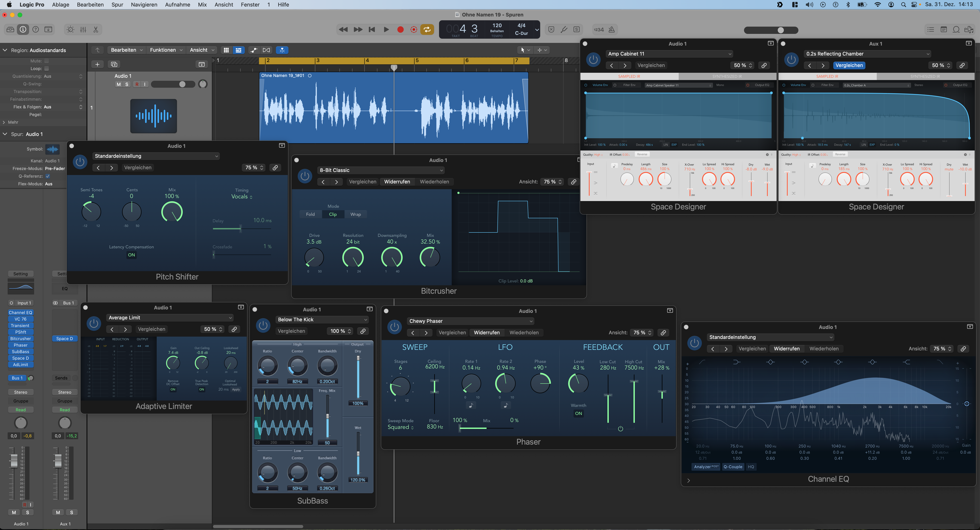Viewport: 980px width, 530px height.
Task: Toggle SubBass plugin power button
Action: (263, 325)
